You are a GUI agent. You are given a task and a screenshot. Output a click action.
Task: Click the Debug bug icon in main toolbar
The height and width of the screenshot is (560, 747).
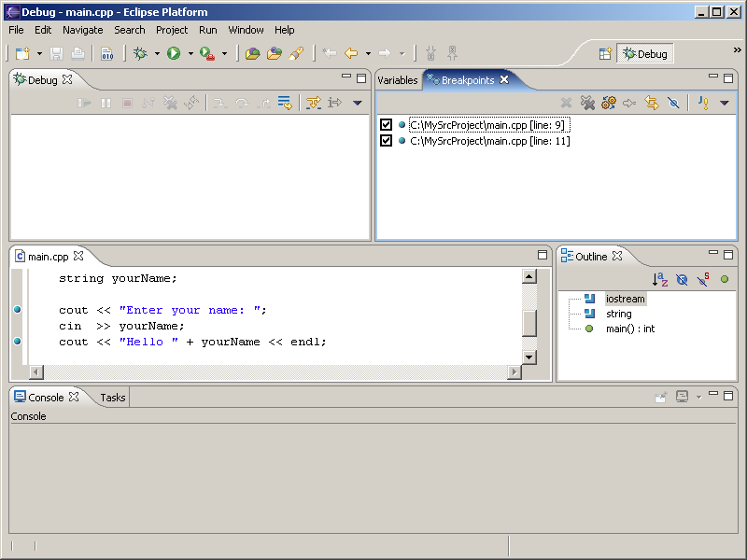coord(141,54)
